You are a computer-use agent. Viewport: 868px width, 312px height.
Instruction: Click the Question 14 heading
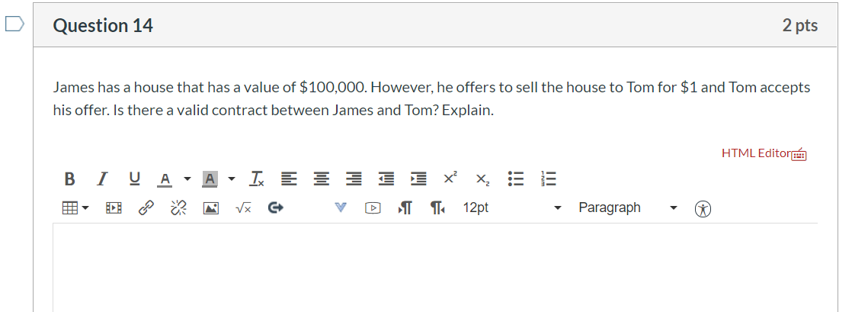[x=103, y=25]
